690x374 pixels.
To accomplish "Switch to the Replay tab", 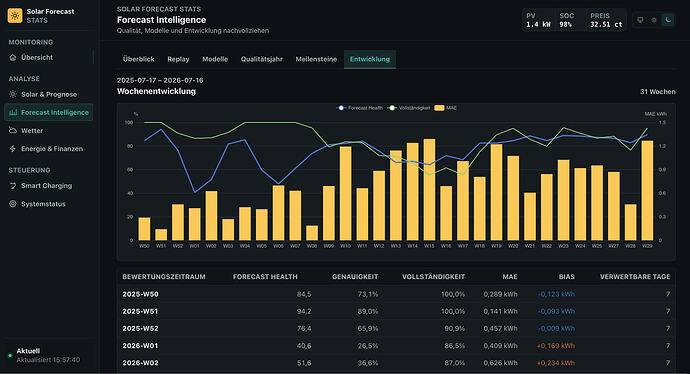I will tap(178, 59).
